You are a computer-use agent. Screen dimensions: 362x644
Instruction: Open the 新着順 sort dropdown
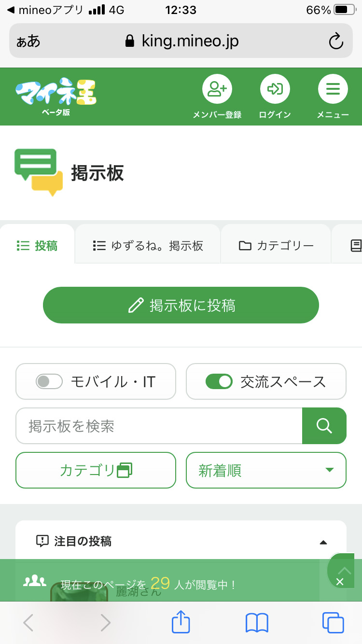pos(266,470)
